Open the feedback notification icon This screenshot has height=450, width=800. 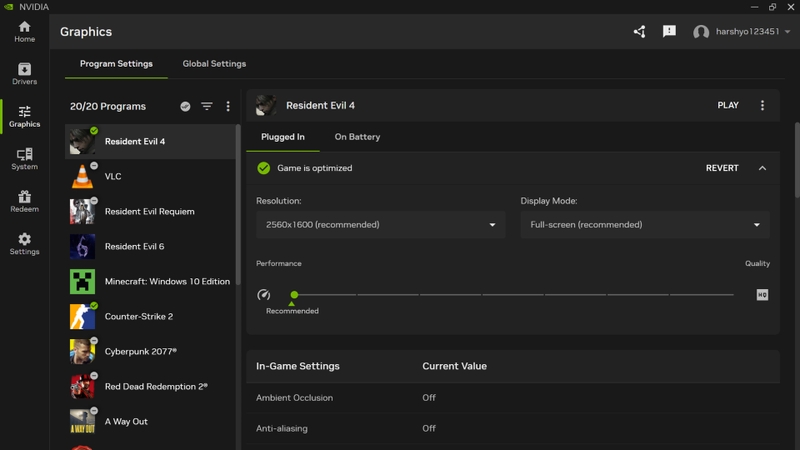[669, 32]
